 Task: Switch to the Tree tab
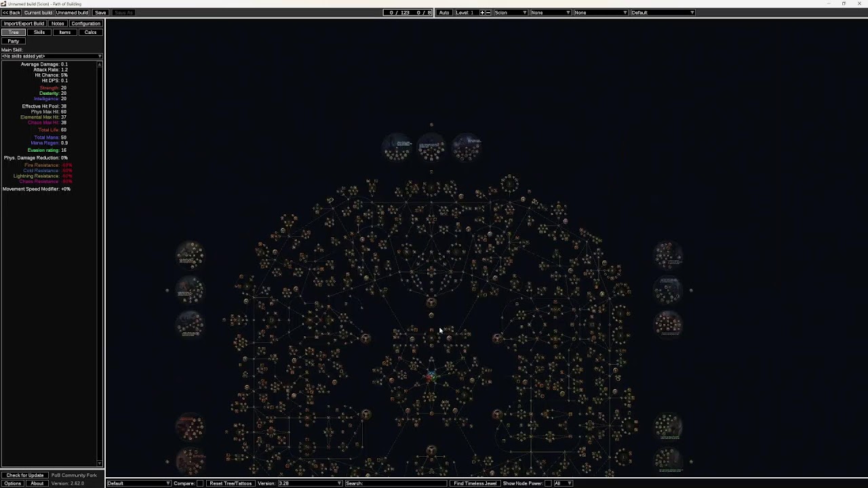(x=14, y=33)
